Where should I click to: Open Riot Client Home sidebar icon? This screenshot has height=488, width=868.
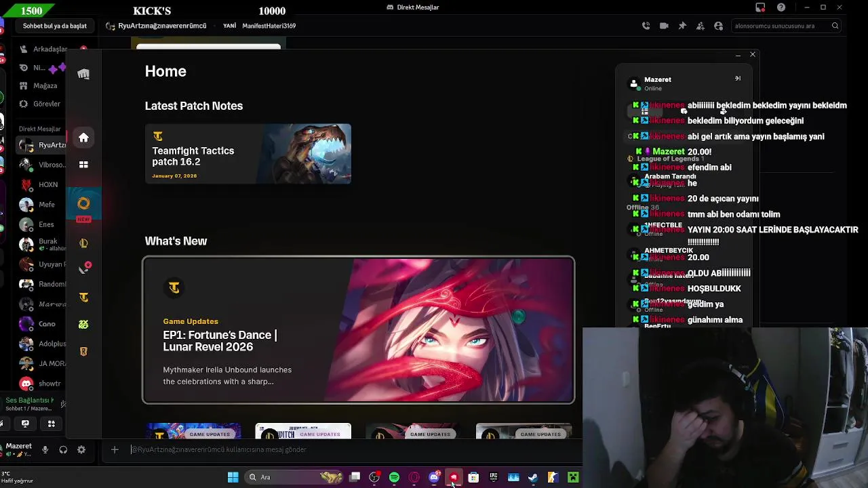tap(83, 138)
